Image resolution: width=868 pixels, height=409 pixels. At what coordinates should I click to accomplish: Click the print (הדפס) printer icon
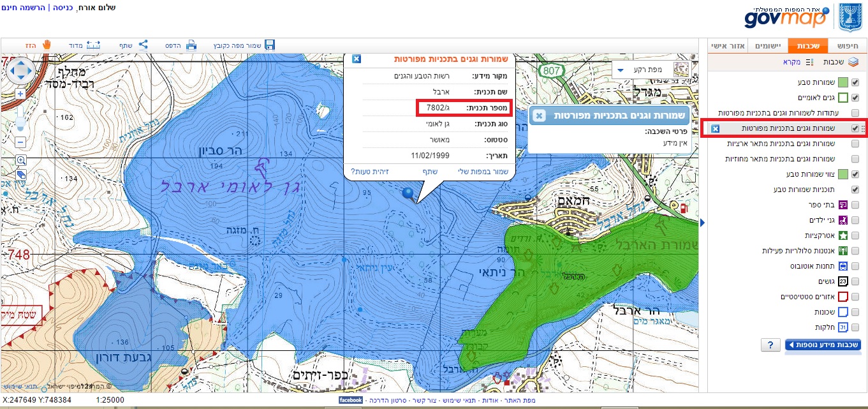(x=191, y=45)
